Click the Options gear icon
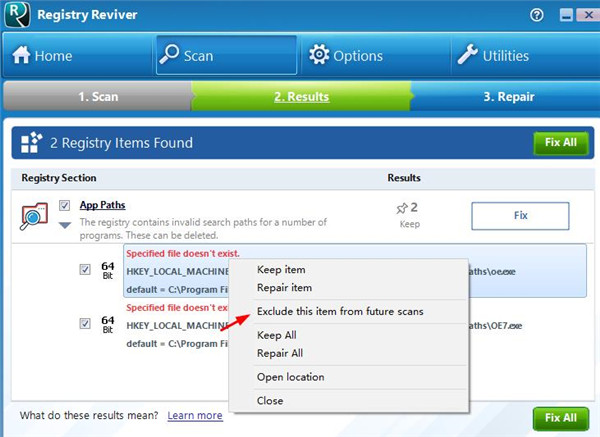 point(319,54)
